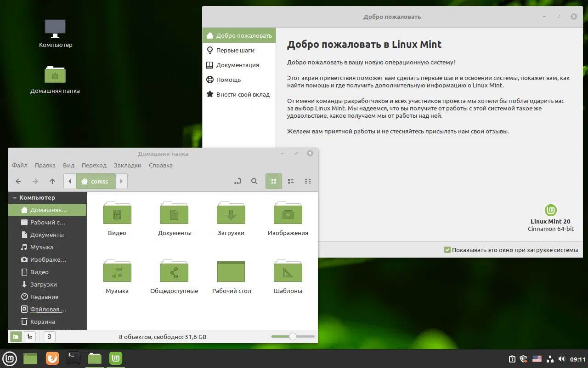
Task: Open the Закладки menu
Action: click(128, 165)
